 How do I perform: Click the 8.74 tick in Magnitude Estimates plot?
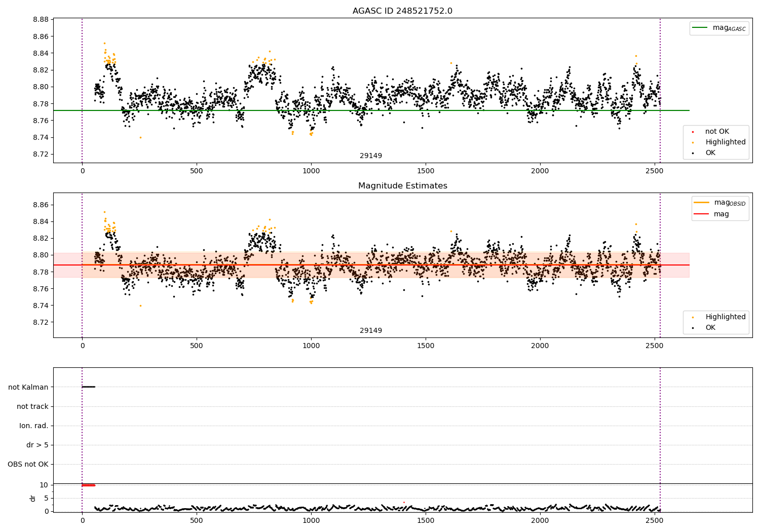41,306
